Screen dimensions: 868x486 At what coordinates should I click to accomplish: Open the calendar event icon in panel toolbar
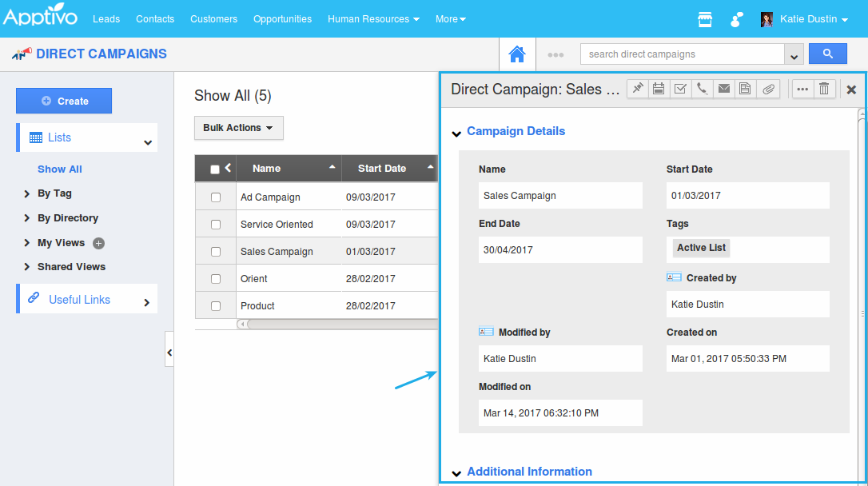click(x=659, y=89)
